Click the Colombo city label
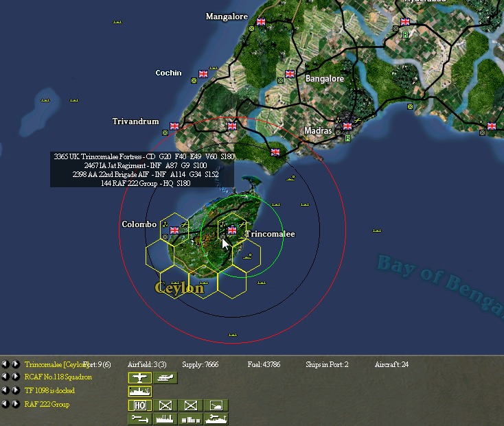504x426 pixels. [139, 224]
